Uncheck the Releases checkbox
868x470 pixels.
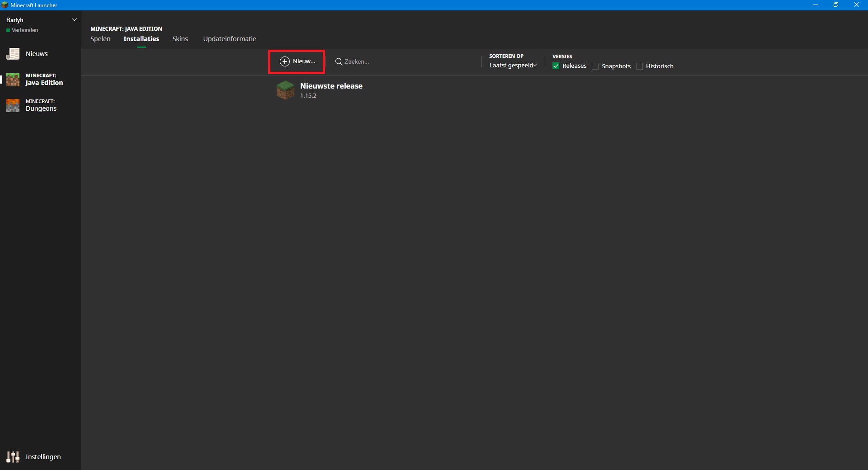(556, 66)
